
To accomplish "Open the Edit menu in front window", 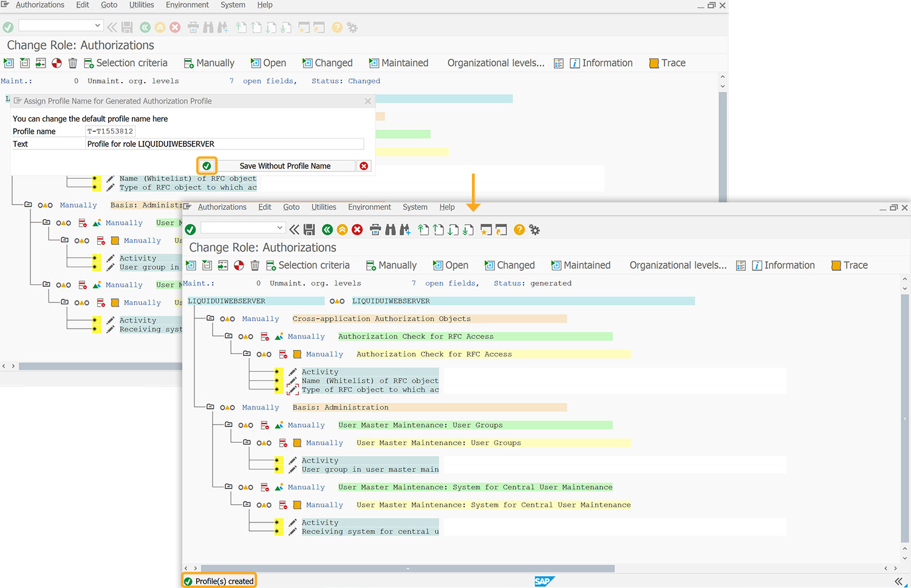I will point(265,207).
